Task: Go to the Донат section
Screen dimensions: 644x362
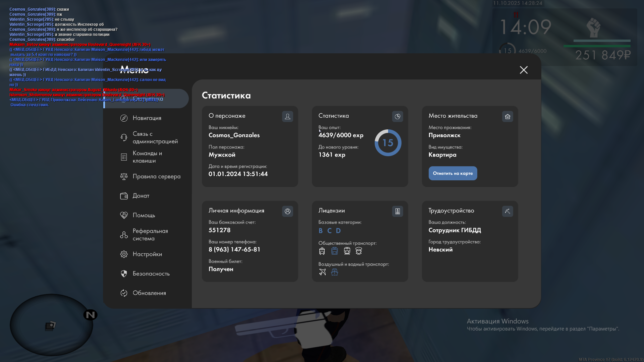Action: [x=141, y=196]
